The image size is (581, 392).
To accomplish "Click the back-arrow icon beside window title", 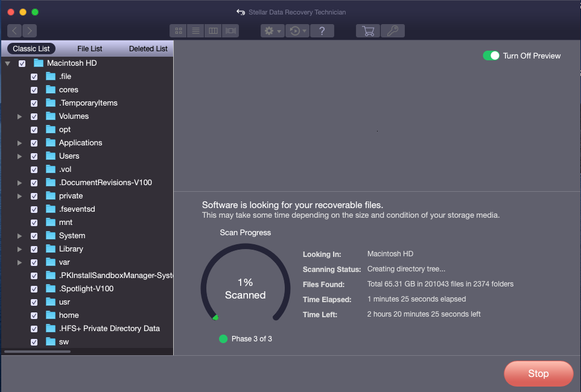I will tap(241, 12).
